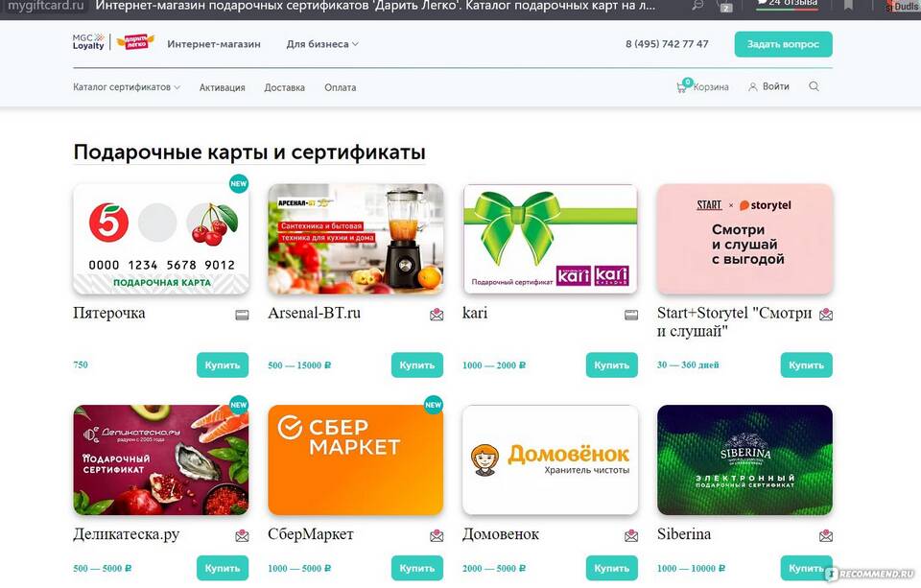Image resolution: width=921 pixels, height=588 pixels.
Task: Expand the Каталог сертификатов dropdown
Action: click(x=127, y=87)
